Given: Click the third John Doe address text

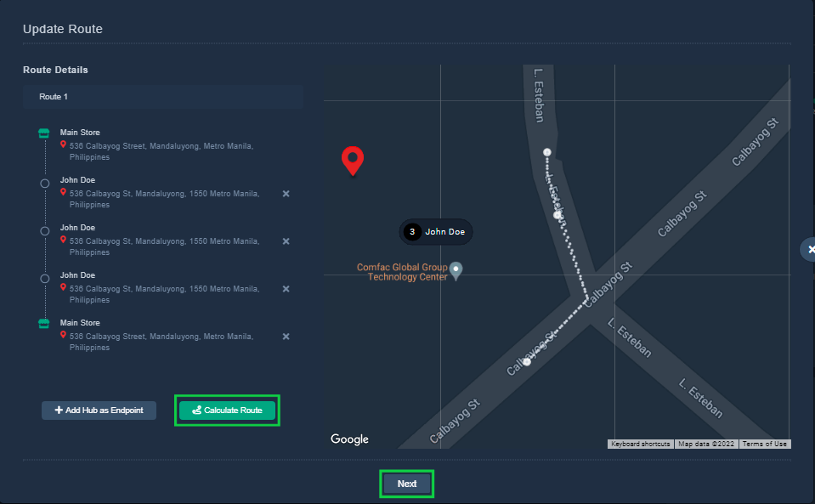Looking at the screenshot, I should point(164,295).
